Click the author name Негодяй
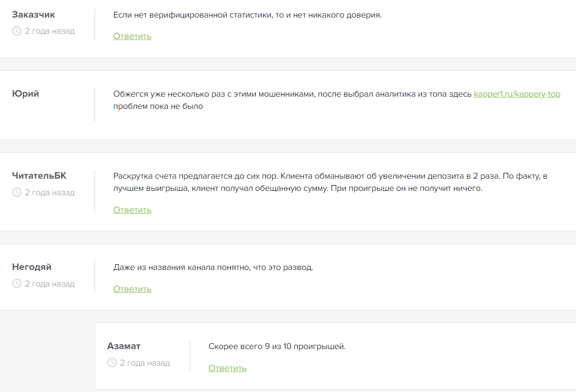The height and width of the screenshot is (392, 576). click(x=32, y=267)
